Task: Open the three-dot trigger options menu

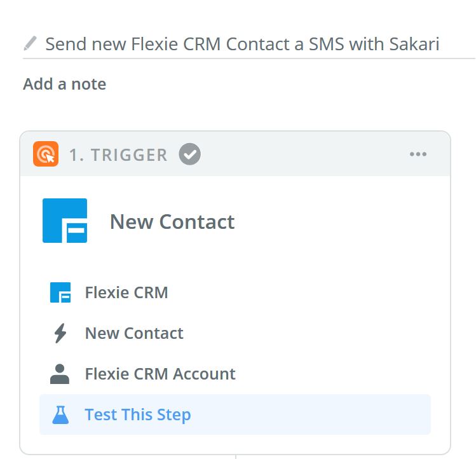Action: pos(418,154)
